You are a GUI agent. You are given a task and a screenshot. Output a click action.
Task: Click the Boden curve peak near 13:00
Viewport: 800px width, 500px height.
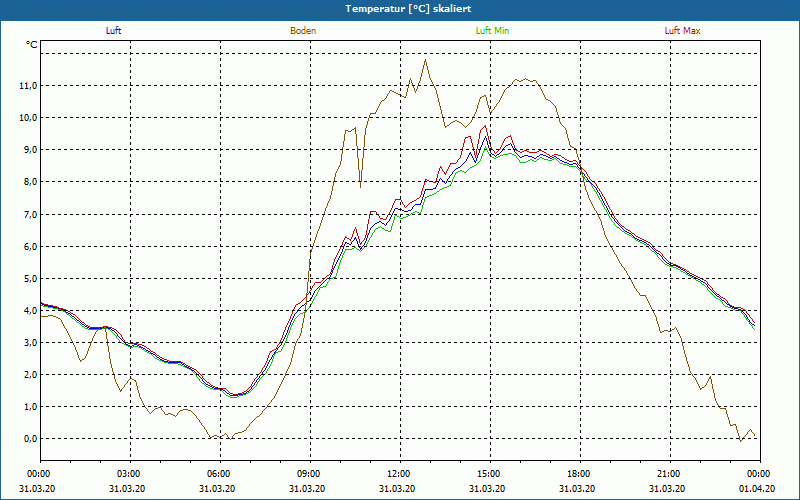point(425,60)
